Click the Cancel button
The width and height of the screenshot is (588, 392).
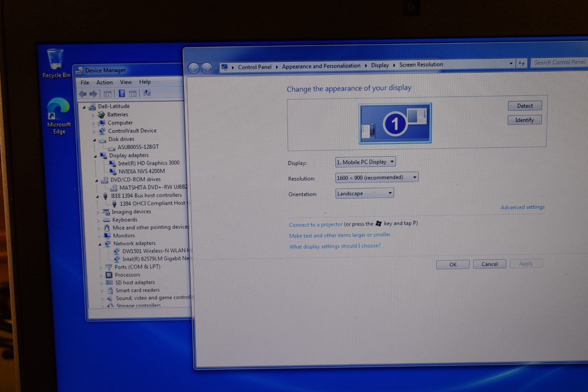click(490, 264)
